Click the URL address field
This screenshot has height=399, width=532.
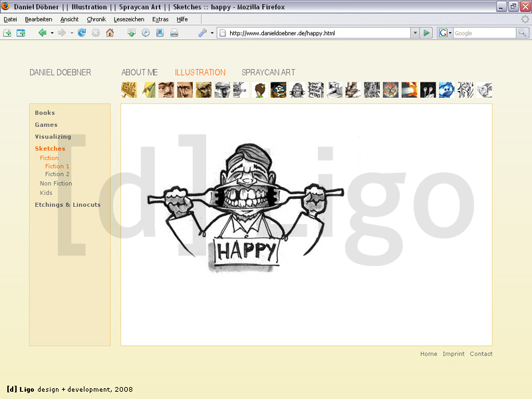314,33
